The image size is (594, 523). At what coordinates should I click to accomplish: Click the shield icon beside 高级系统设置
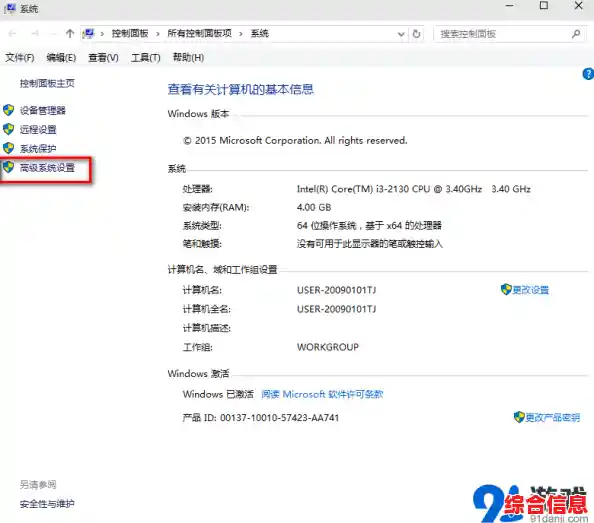click(8, 167)
